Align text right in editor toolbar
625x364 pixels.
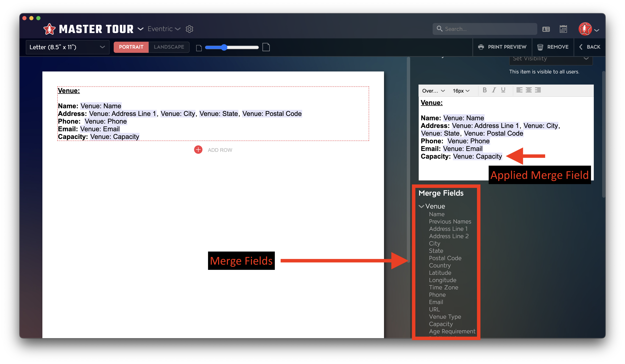(538, 90)
